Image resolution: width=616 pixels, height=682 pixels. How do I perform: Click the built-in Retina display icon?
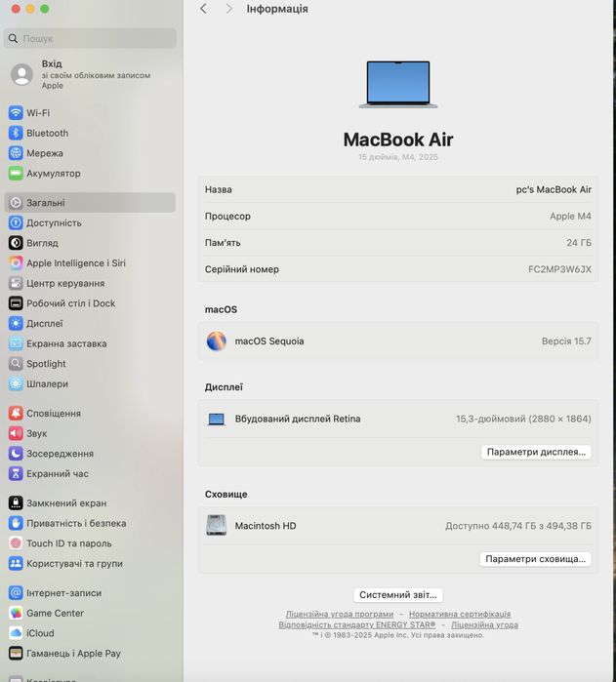(x=217, y=419)
